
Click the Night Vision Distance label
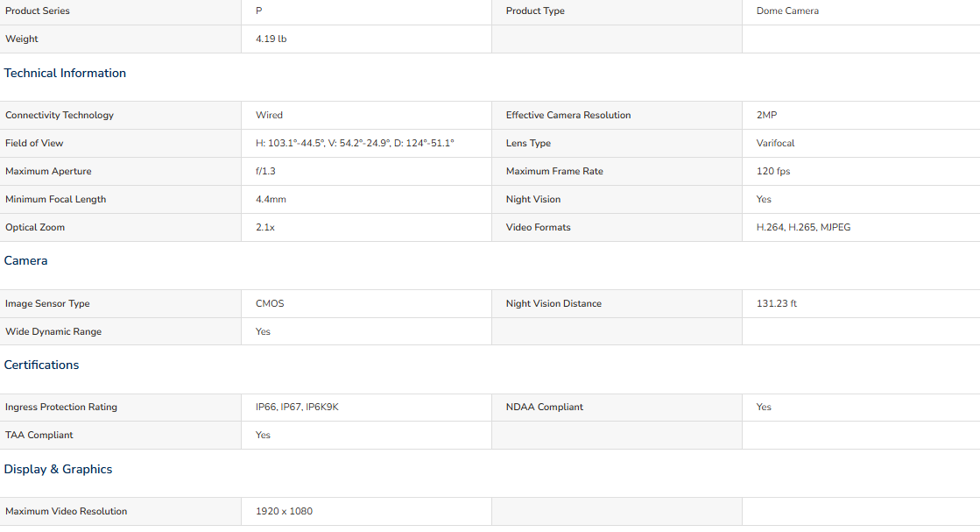(x=553, y=304)
